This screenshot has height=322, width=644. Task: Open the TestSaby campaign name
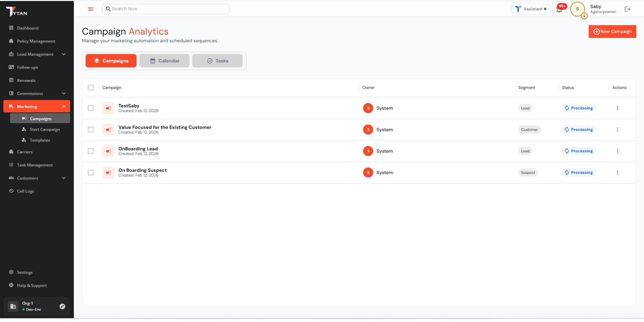tap(129, 106)
